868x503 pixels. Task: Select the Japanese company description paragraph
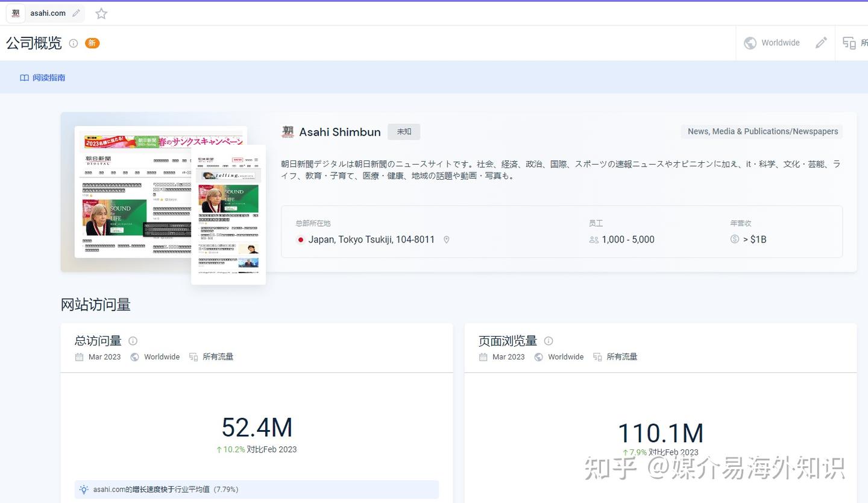click(561, 170)
